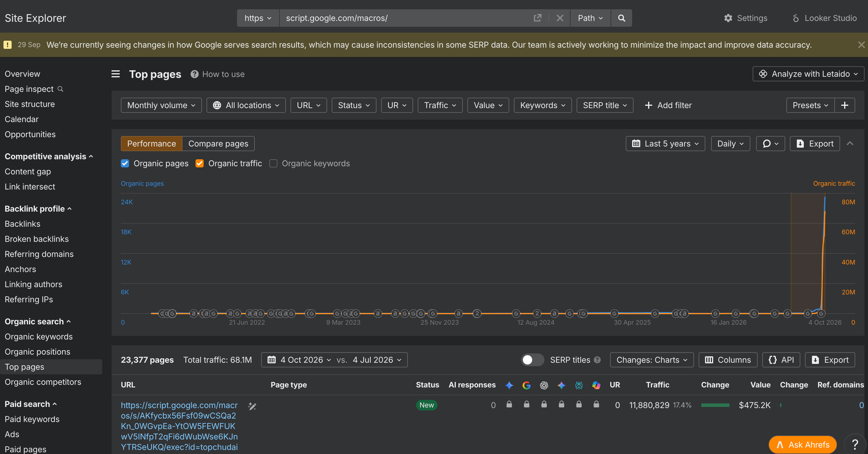
Task: Enable Organic keywords checkbox
Action: point(273,163)
